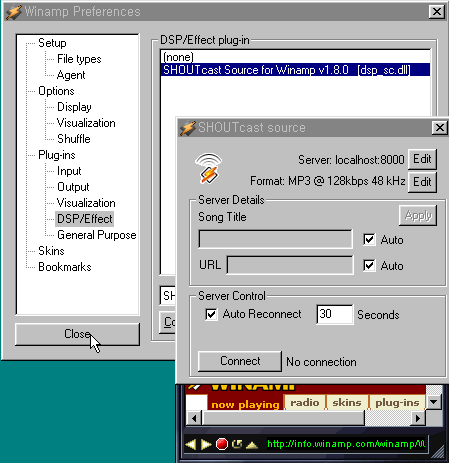Click the forward arrow in Winamp minibrowser
The height and width of the screenshot is (463, 449).
coord(206,444)
